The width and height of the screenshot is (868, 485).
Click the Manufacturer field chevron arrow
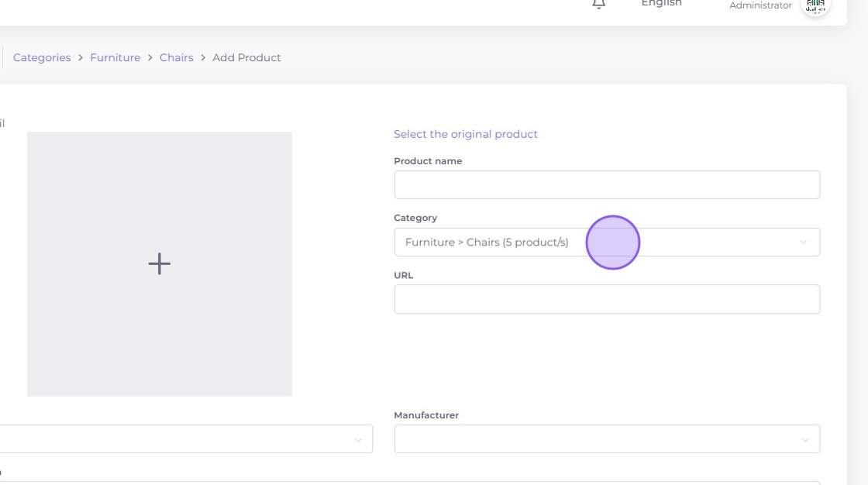tap(804, 440)
